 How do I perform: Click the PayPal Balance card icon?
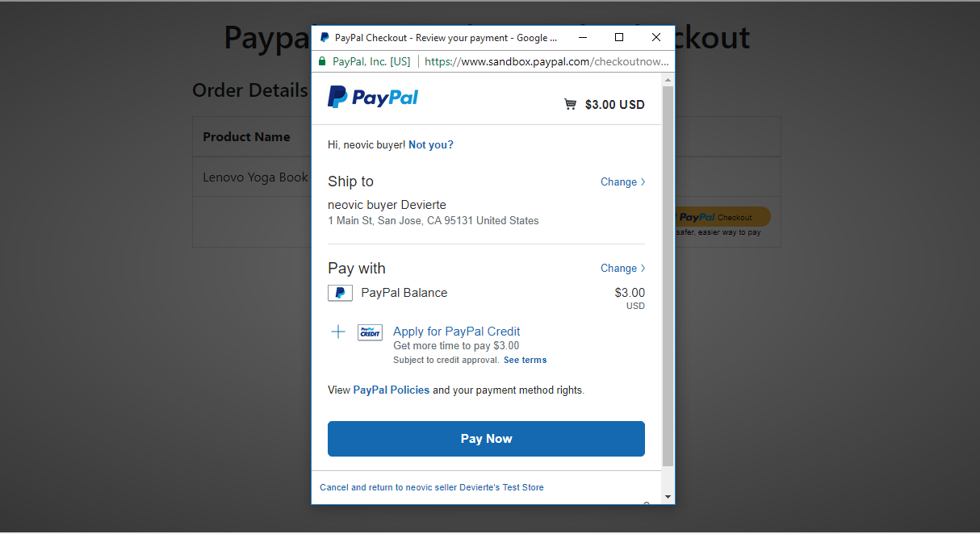(x=340, y=293)
